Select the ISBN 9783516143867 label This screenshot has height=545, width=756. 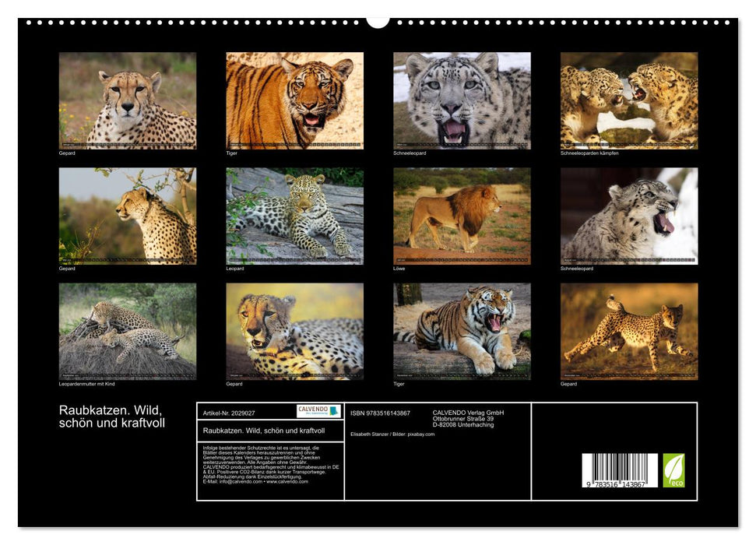380,413
